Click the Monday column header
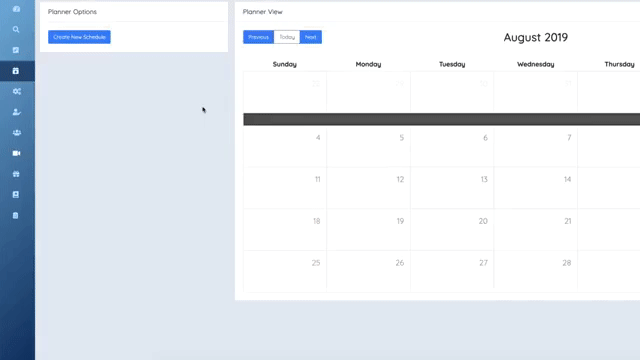This screenshot has height=360, width=640. pos(368,64)
